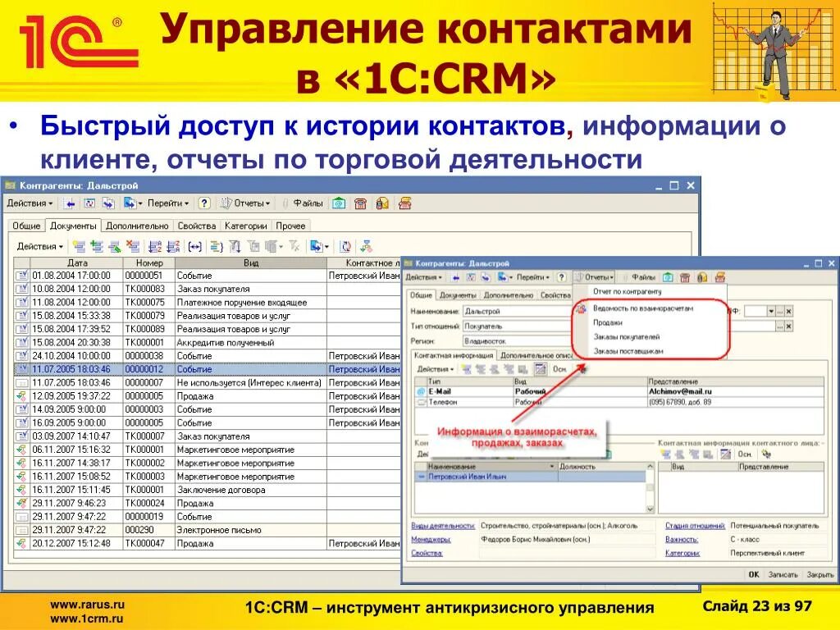Choose Заказы покупателей menu item
Viewport: 840px width, 630px height.
click(626, 337)
